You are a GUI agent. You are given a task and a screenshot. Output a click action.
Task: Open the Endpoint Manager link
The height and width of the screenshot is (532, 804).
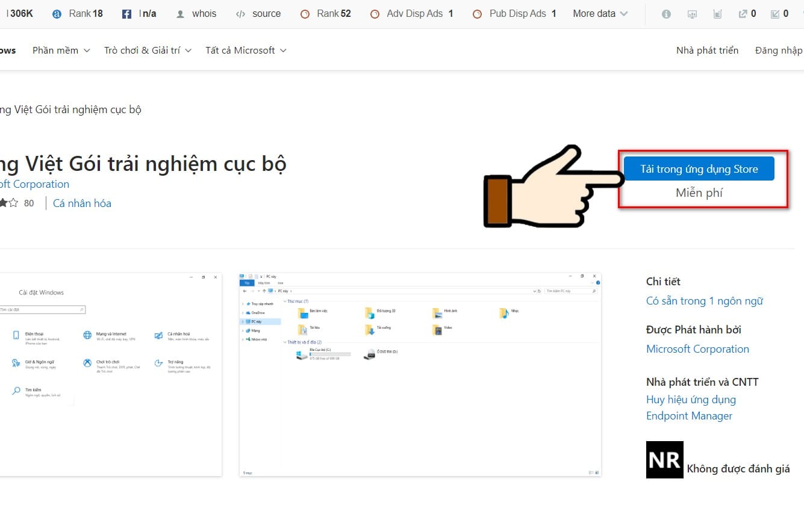pyautogui.click(x=689, y=416)
